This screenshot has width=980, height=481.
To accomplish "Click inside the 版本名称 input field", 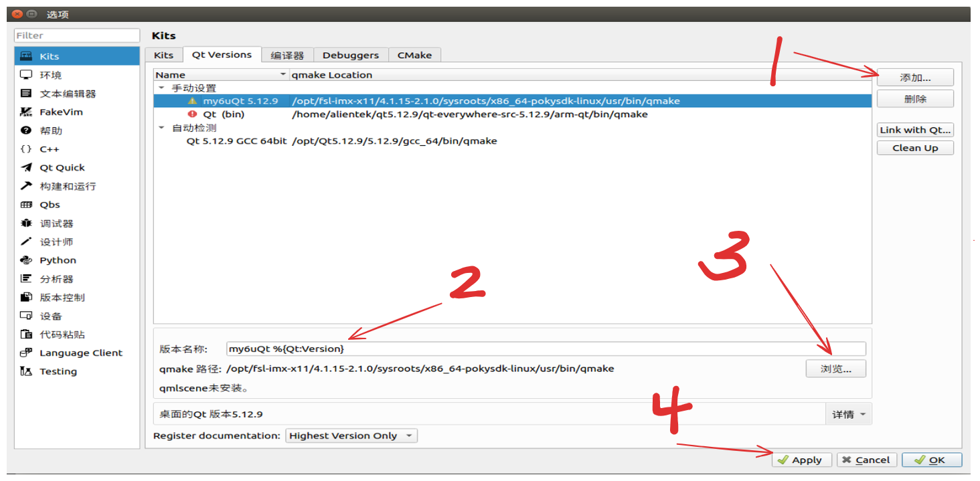I will (x=469, y=349).
